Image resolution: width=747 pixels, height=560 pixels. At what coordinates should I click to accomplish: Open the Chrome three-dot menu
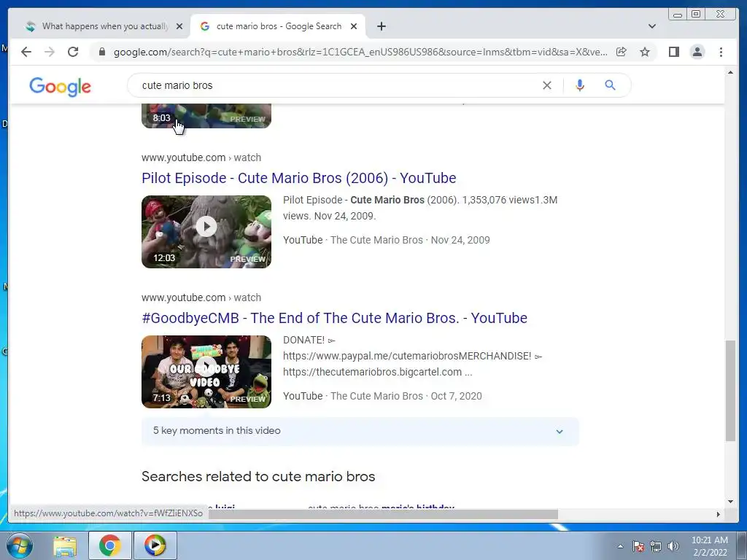721,52
